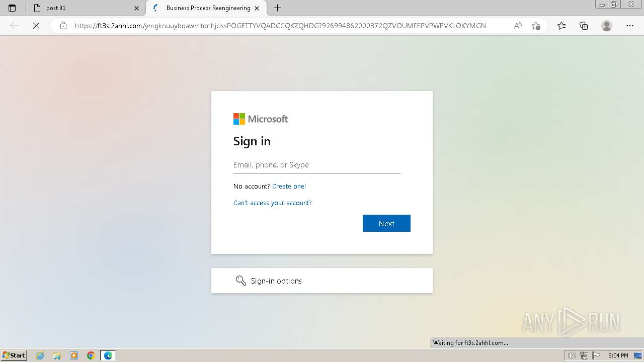Screen dimensions: 644x362
Task: Click the 'Sign in' heading
Action: (252, 141)
